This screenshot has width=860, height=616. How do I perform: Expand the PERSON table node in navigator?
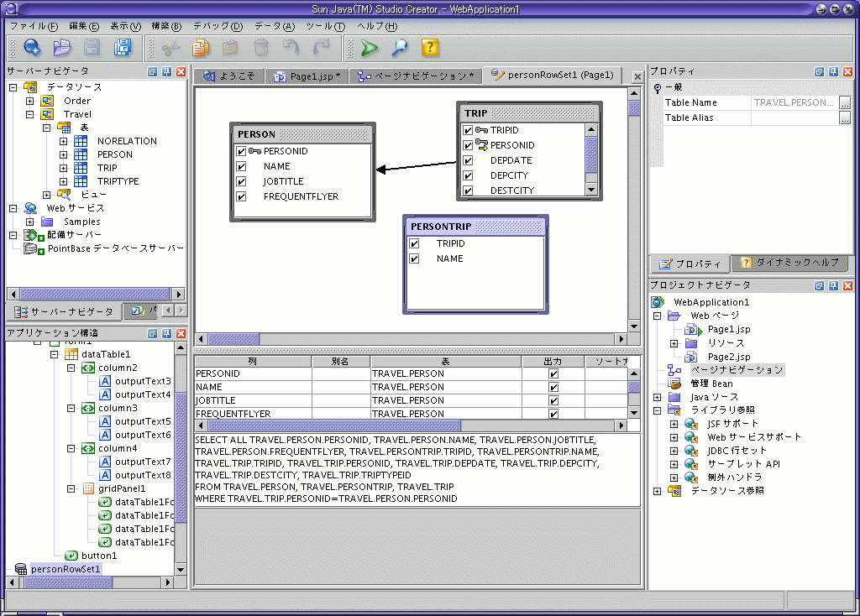64,154
